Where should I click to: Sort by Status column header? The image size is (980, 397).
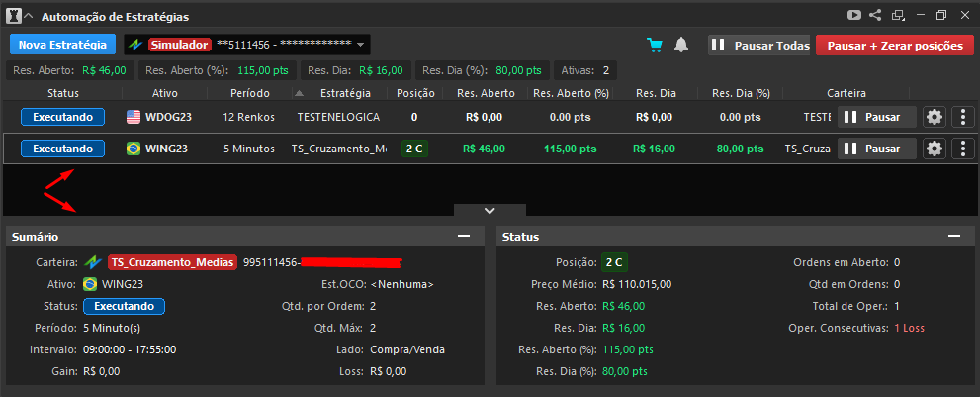click(x=63, y=93)
